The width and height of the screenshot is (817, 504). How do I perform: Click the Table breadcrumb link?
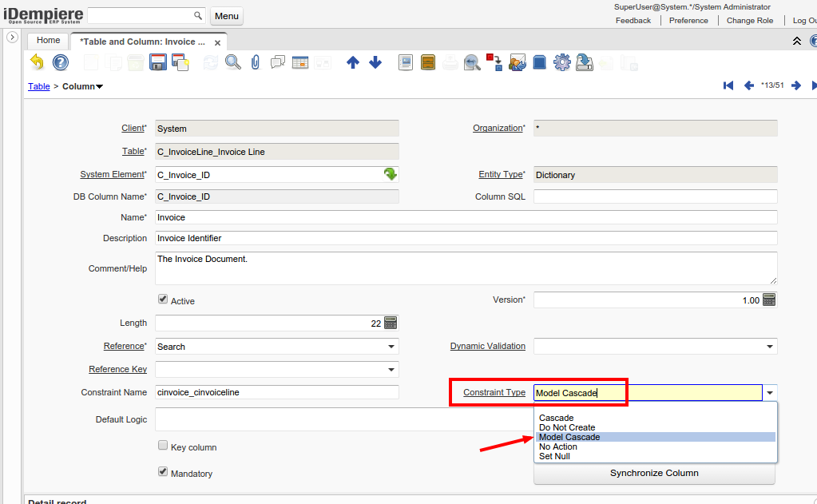(x=38, y=86)
